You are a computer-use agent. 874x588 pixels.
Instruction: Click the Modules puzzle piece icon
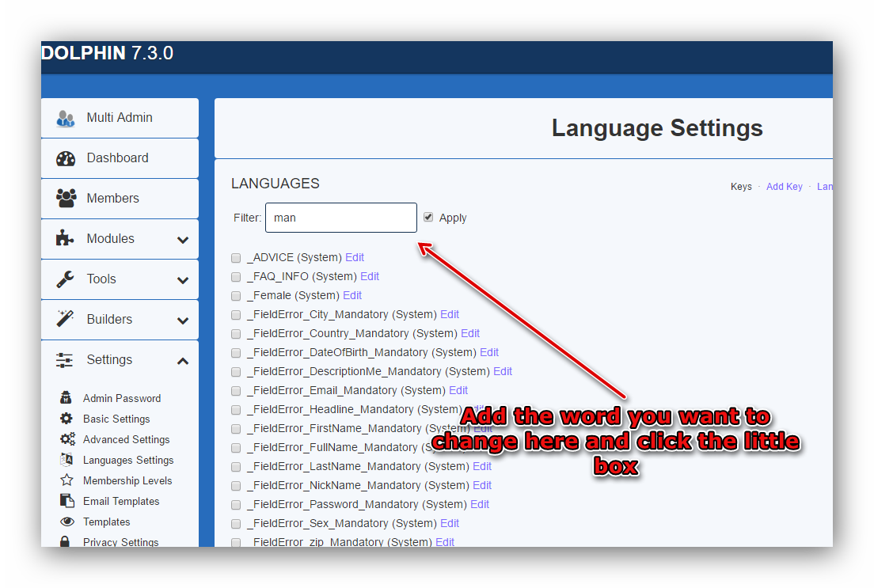[65, 239]
